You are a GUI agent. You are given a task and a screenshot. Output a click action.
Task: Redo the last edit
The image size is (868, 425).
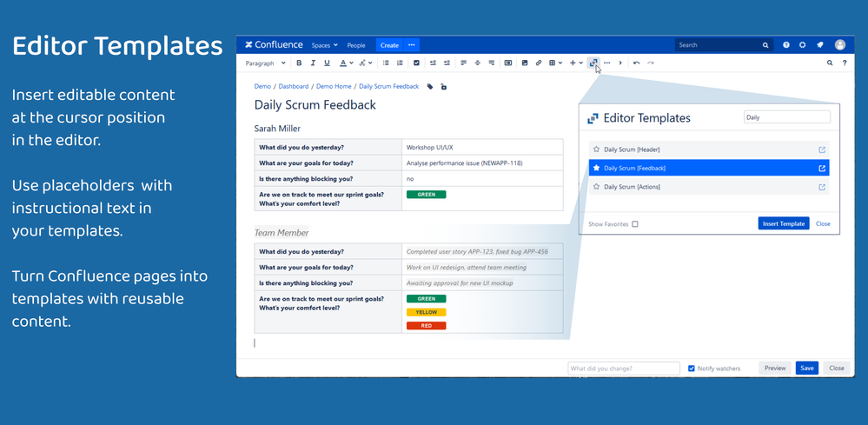651,63
